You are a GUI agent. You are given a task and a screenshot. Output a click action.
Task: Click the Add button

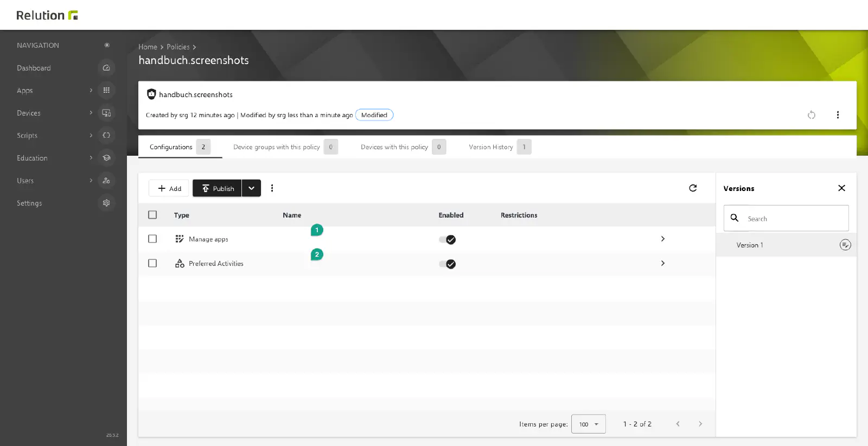169,188
